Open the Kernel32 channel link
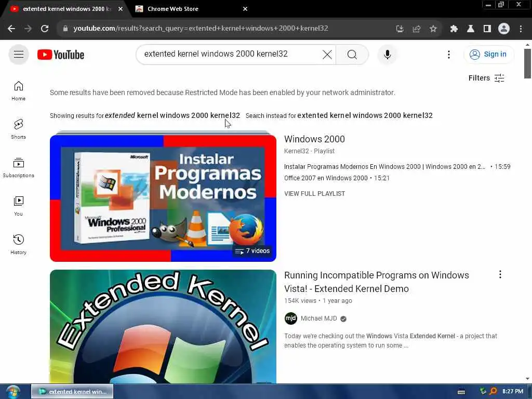 pyautogui.click(x=296, y=151)
